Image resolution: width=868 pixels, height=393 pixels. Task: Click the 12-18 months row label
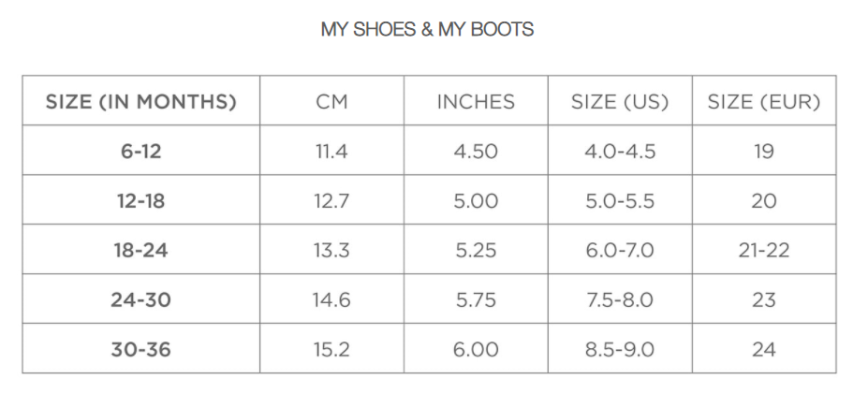(x=140, y=201)
